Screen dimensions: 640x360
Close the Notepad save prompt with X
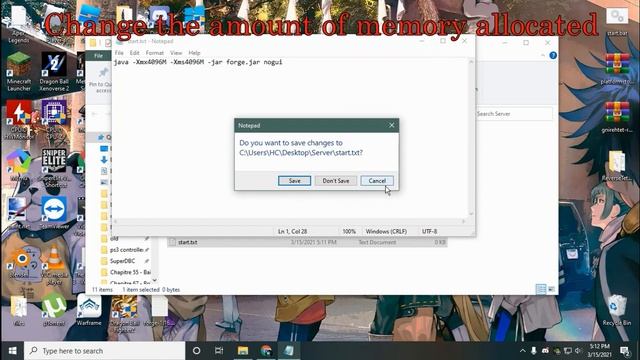tap(391, 125)
